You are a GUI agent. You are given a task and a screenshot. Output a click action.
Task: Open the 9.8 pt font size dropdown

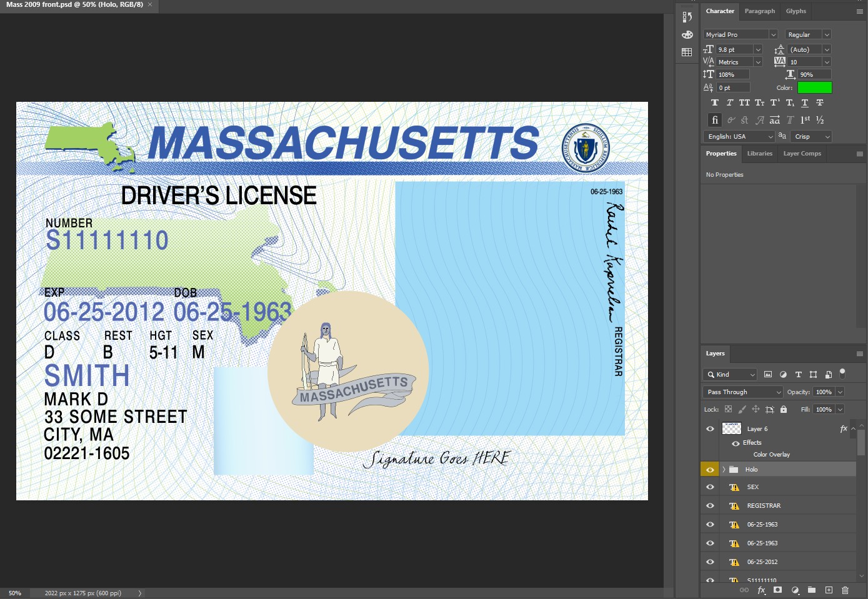pos(758,49)
